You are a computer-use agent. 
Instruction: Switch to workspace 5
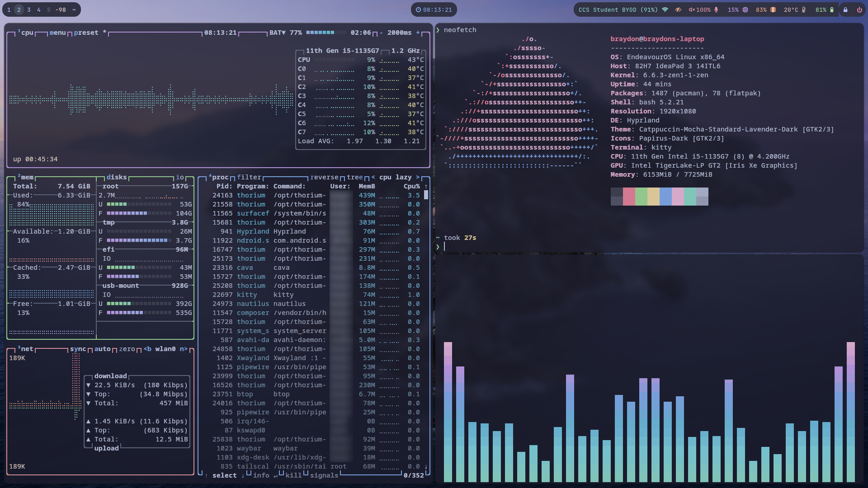pyautogui.click(x=48, y=9)
